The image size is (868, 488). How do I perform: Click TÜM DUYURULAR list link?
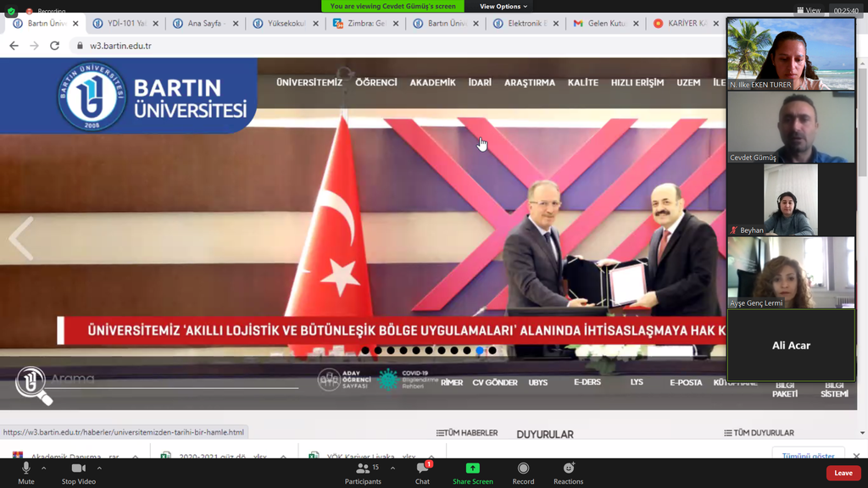(x=759, y=433)
